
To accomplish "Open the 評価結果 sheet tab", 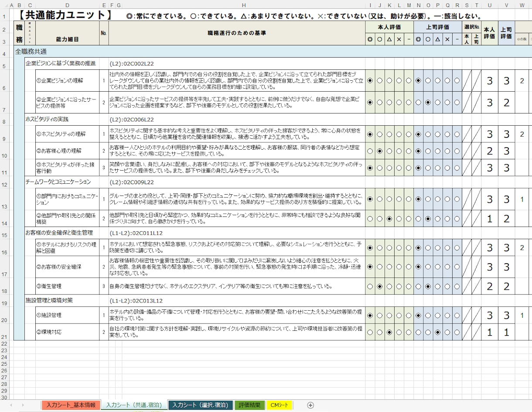I will tap(250, 405).
